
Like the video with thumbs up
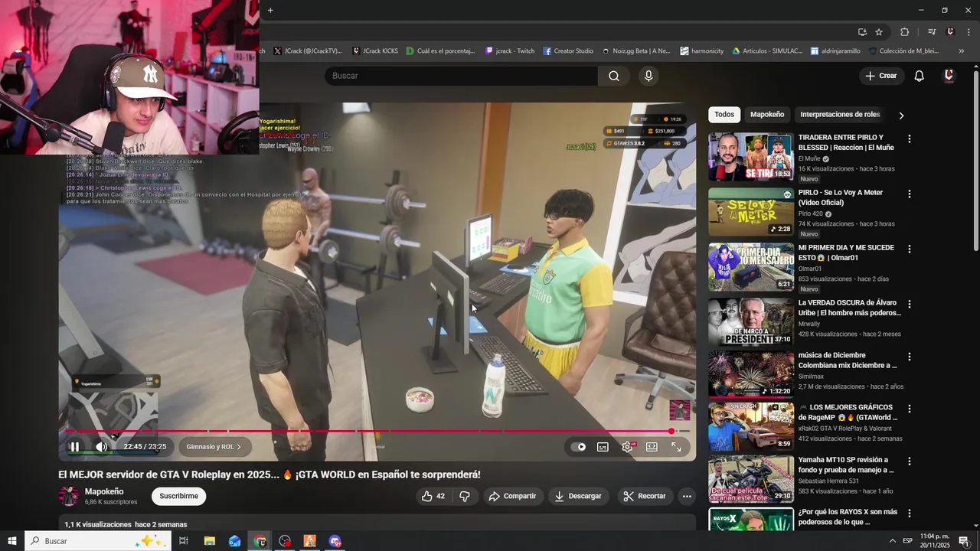tap(433, 496)
